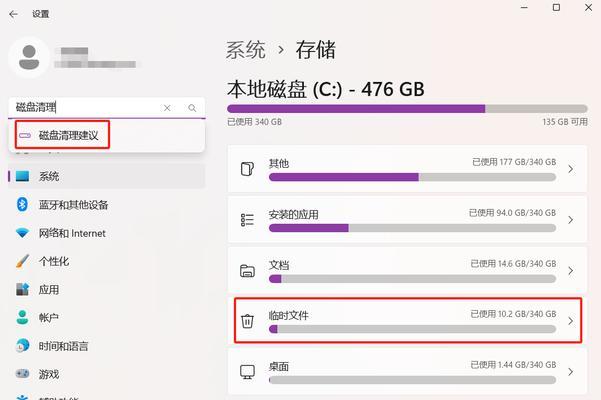
Task: Select the System (系统) sidebar item
Action: click(107, 176)
